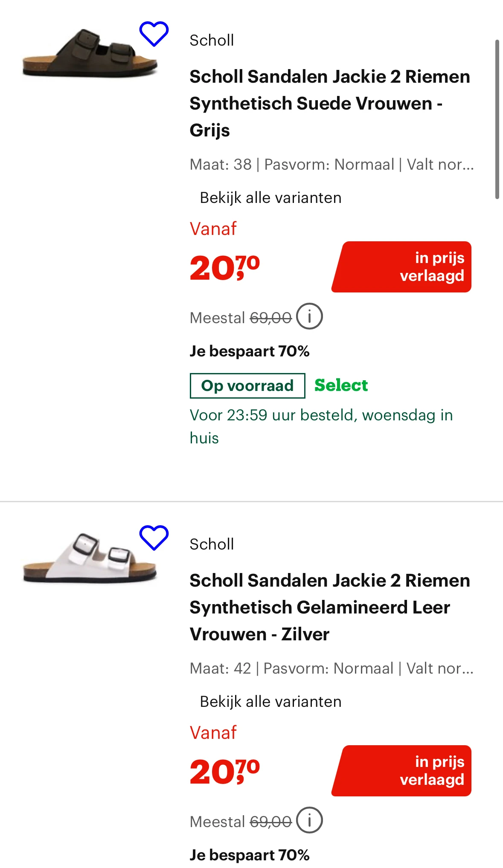Open Scholl brand link above grey sandal
This screenshot has width=503, height=868.
(x=212, y=41)
